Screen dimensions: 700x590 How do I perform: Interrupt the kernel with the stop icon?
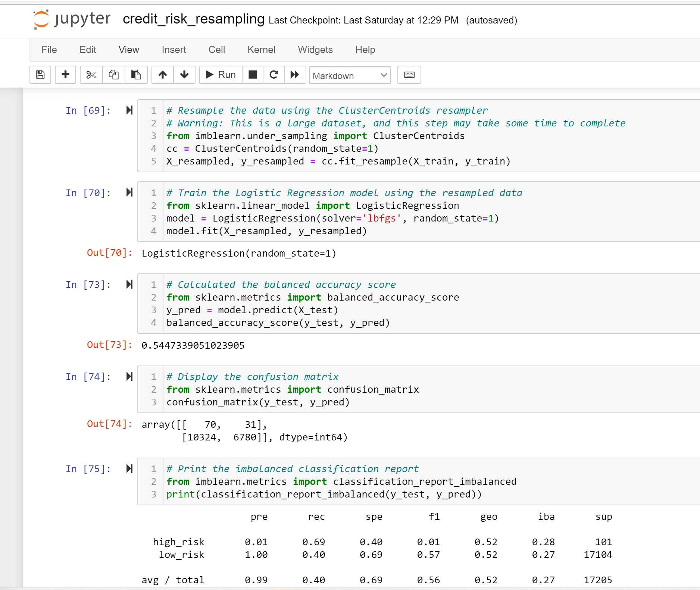[253, 75]
